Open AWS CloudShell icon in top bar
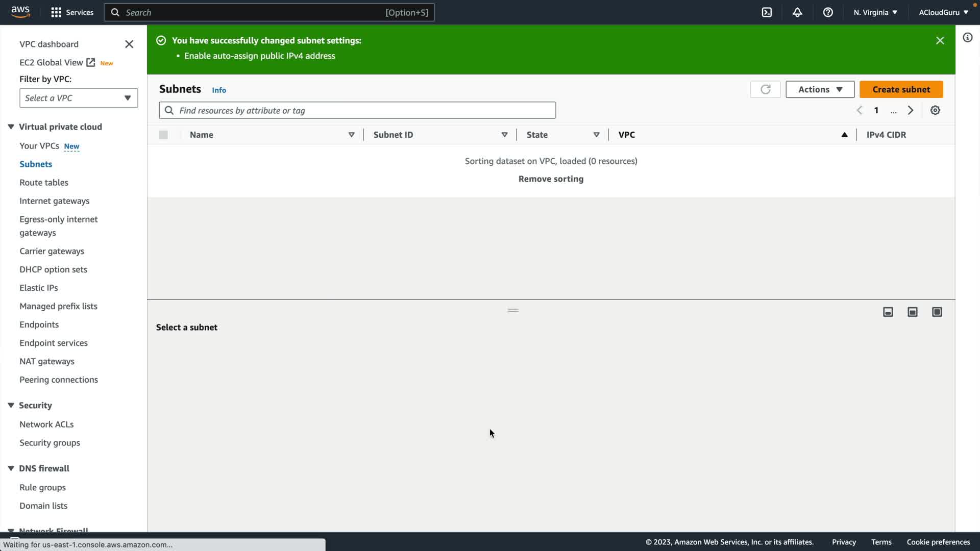The width and height of the screenshot is (980, 551). [x=767, y=12]
